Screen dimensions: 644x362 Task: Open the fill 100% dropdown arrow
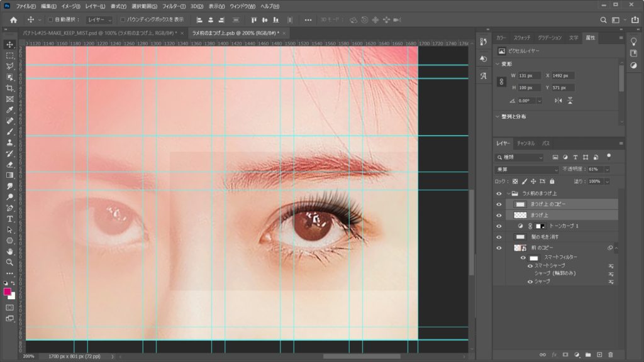(x=607, y=182)
